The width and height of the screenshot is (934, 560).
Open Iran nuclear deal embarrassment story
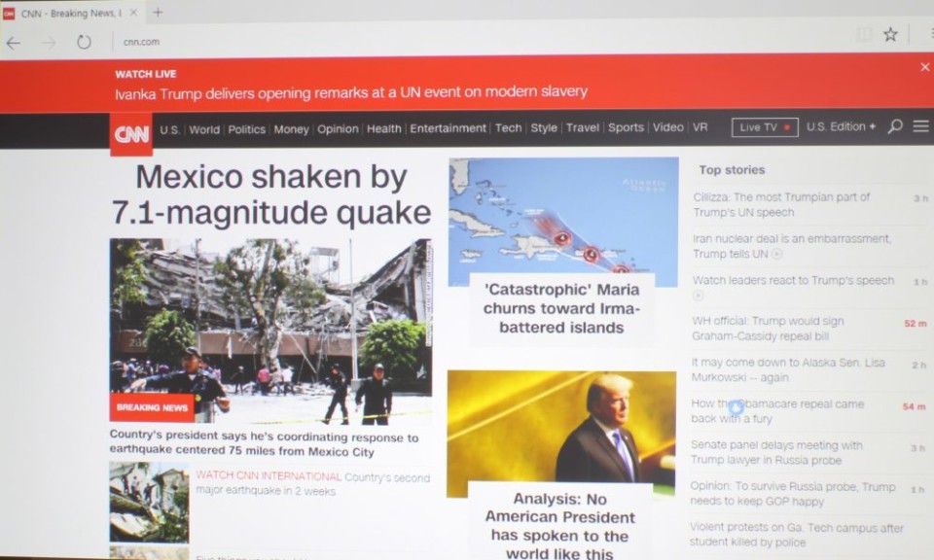[792, 246]
